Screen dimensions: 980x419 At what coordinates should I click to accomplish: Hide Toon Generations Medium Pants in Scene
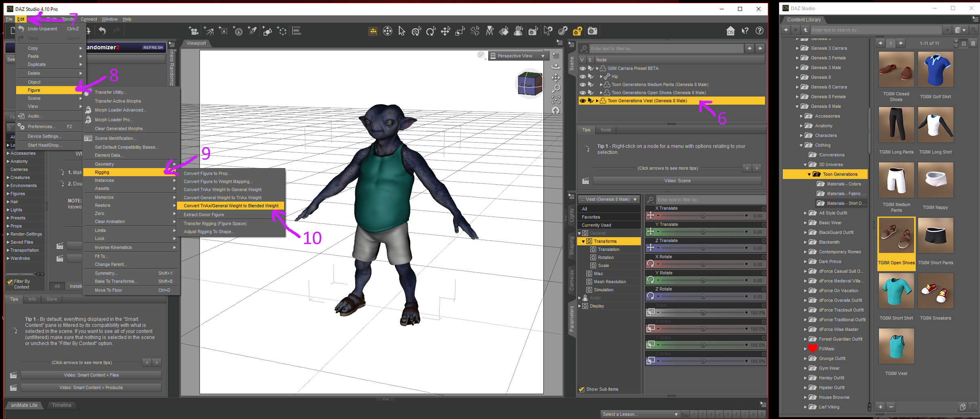pyautogui.click(x=583, y=84)
